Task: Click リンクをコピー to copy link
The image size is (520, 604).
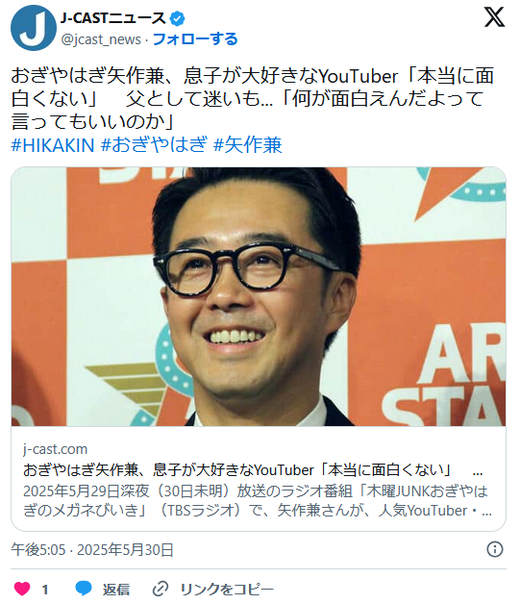Action: point(227,589)
